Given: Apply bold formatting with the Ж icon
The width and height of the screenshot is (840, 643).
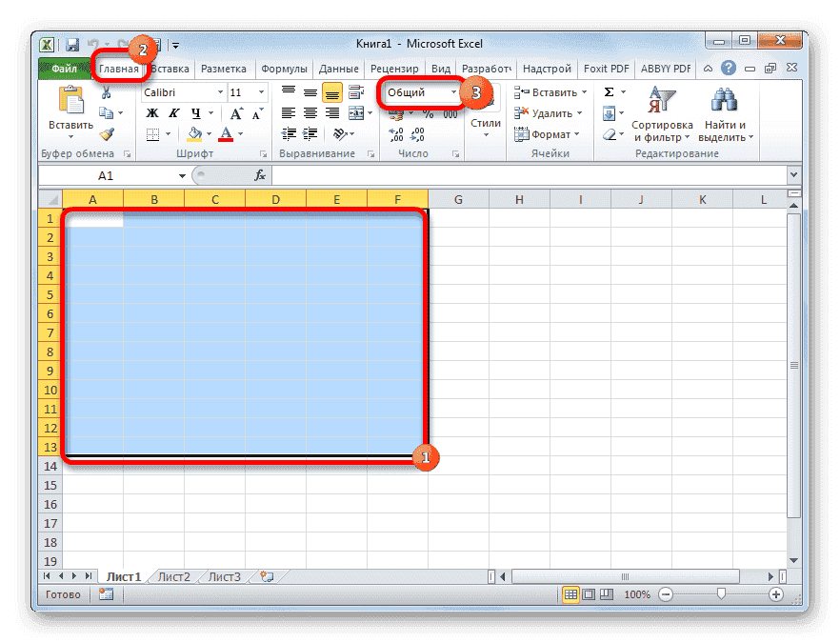Looking at the screenshot, I should pos(150,113).
